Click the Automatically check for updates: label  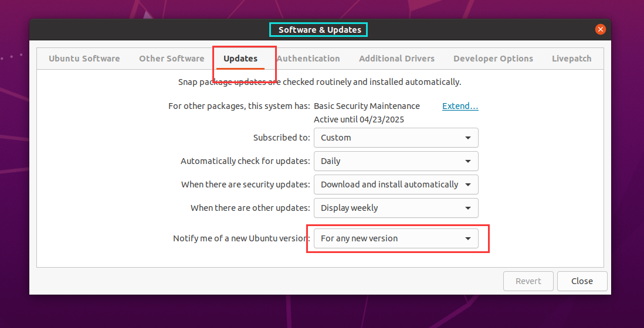click(245, 161)
